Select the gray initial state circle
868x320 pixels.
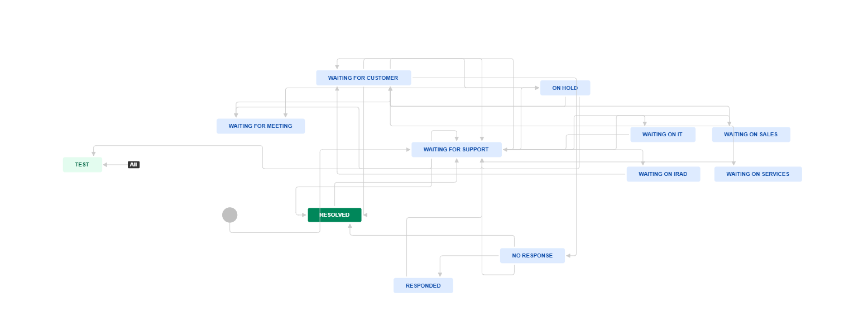click(x=230, y=215)
